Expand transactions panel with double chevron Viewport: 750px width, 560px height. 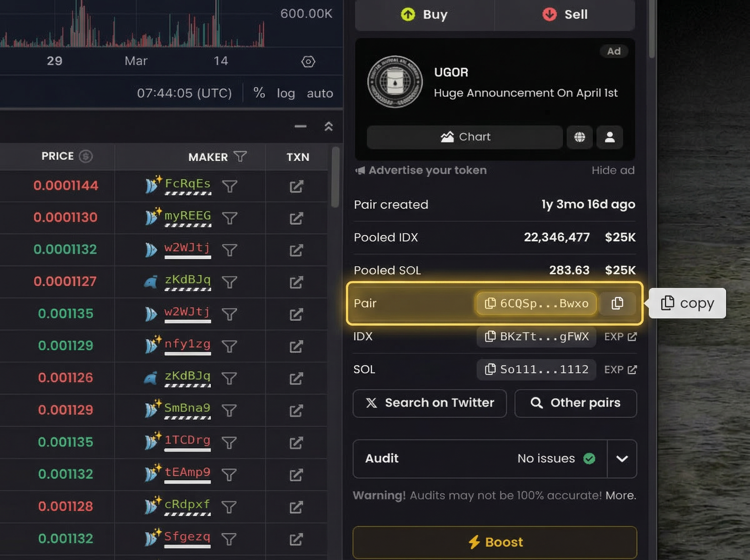[328, 127]
